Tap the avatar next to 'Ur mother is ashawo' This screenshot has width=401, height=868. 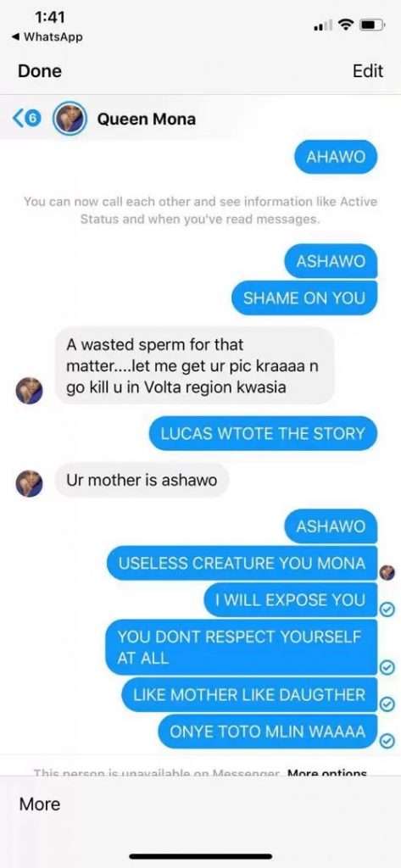29,483
